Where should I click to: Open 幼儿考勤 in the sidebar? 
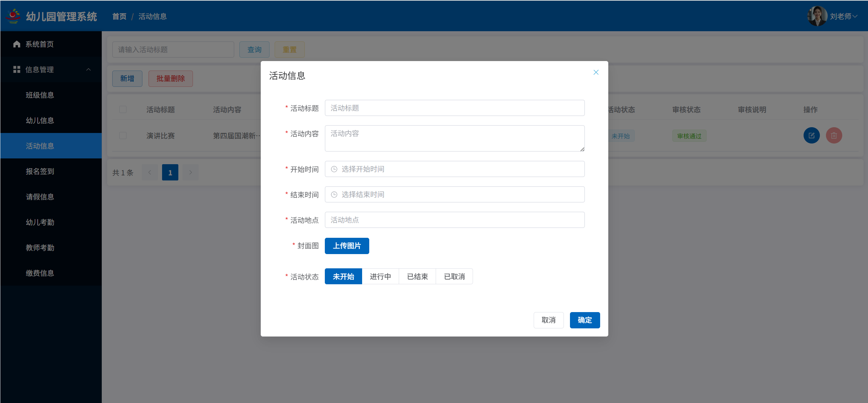point(40,222)
